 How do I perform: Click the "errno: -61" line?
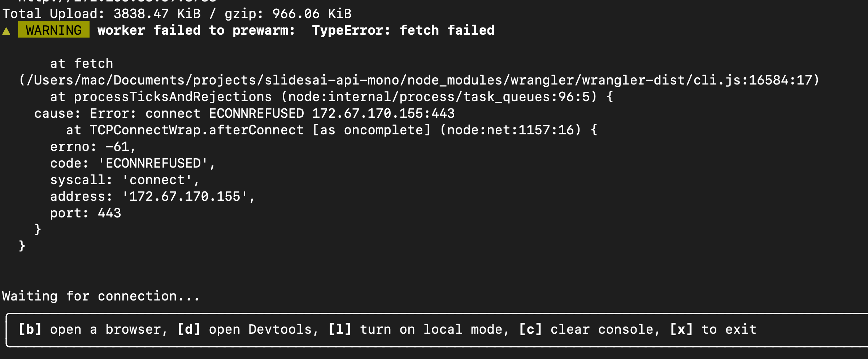(x=93, y=147)
